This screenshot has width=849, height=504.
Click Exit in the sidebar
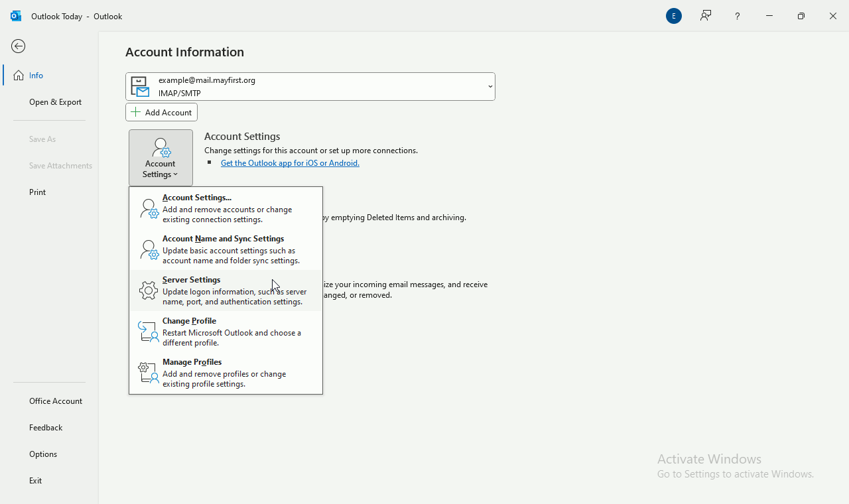pos(50,481)
